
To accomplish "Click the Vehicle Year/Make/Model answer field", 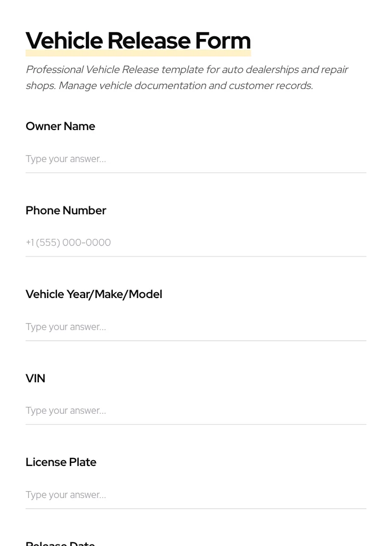I will (195, 327).
